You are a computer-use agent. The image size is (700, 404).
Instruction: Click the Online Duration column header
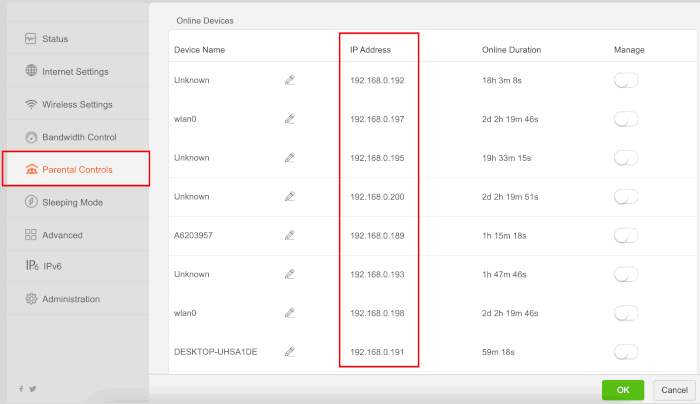(x=511, y=50)
